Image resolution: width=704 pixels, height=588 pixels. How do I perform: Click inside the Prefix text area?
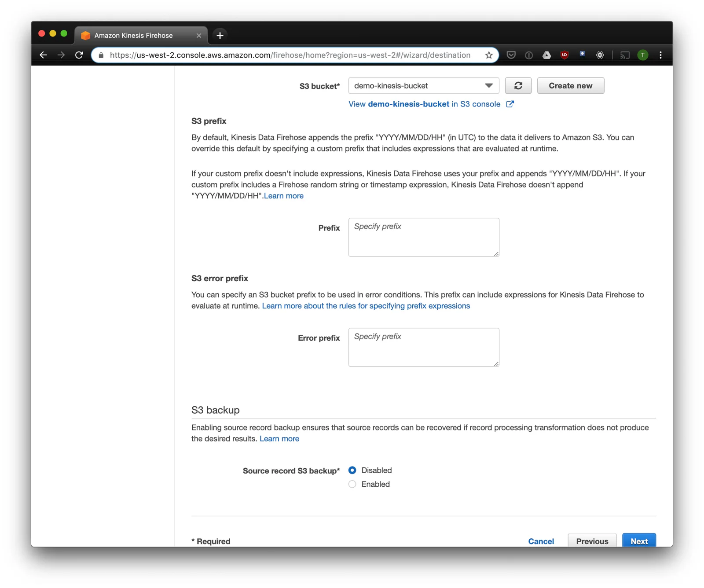424,237
